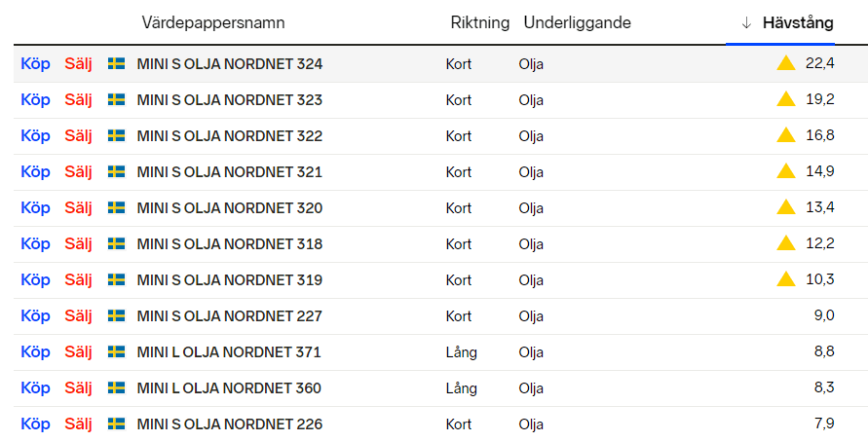The height and width of the screenshot is (442, 868).
Task: Open MINI S OLJA NORDNET 226 link
Action: point(229,424)
